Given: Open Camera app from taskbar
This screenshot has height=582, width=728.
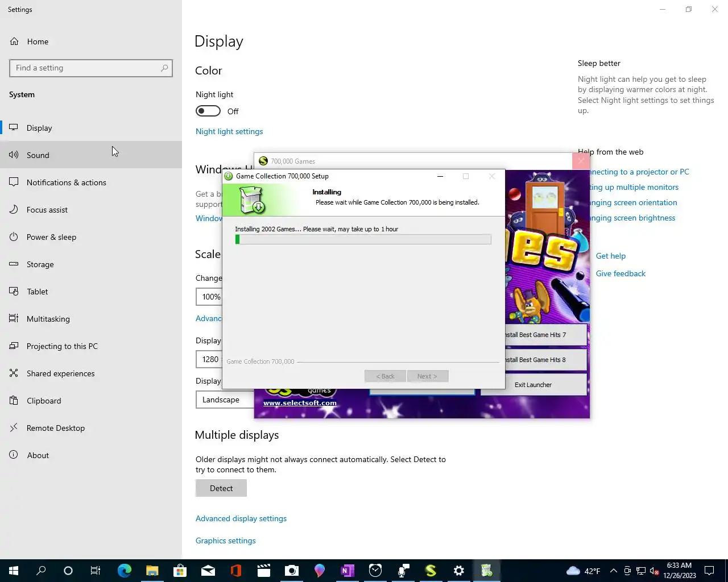Looking at the screenshot, I should (x=291, y=571).
